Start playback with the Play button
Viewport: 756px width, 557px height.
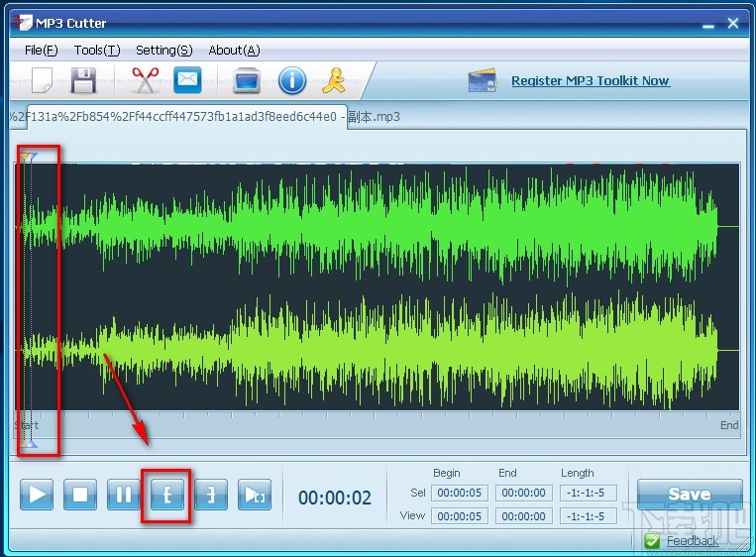click(x=37, y=495)
